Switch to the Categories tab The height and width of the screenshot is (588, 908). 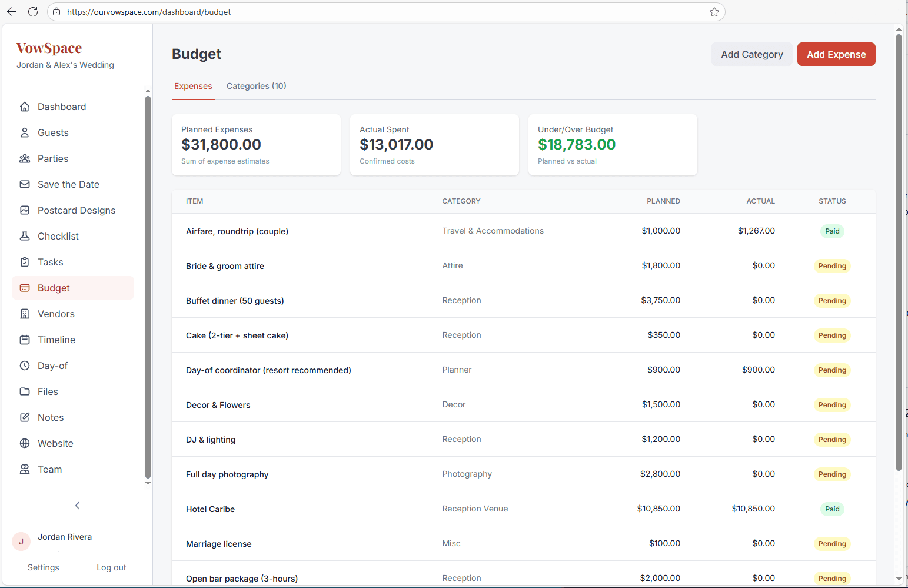point(257,86)
